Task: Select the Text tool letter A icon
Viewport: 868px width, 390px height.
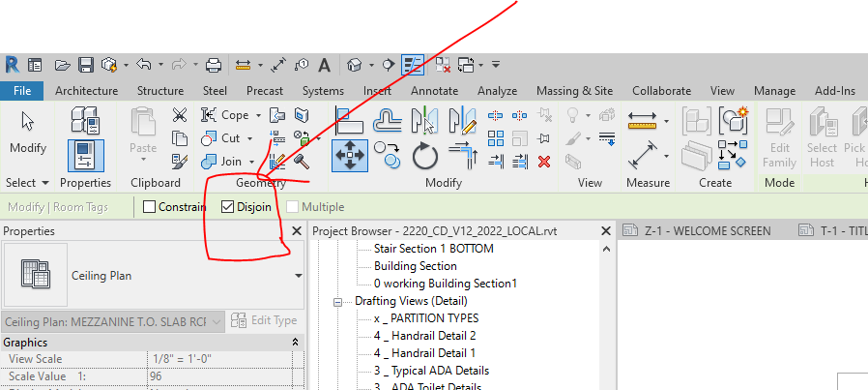Action: point(325,66)
